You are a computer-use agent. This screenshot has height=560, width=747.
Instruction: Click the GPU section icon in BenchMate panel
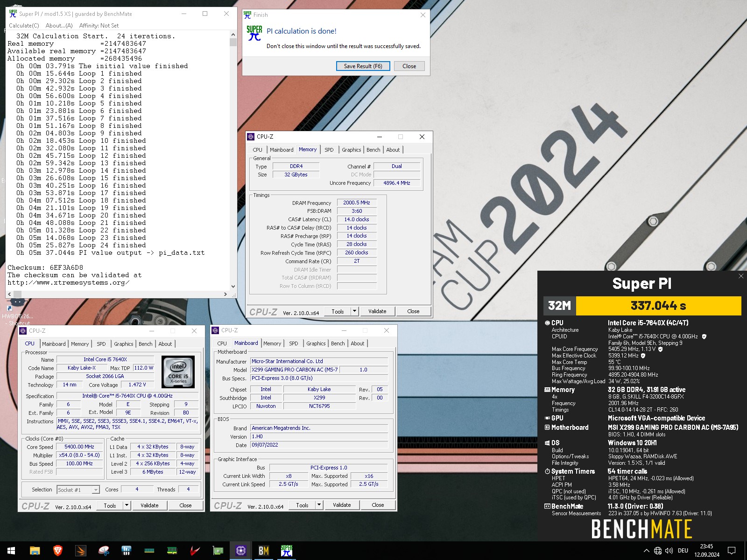(x=547, y=418)
